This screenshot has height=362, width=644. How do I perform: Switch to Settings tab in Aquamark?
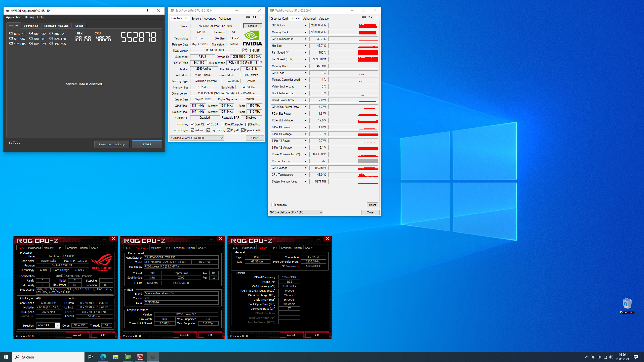coord(31,26)
